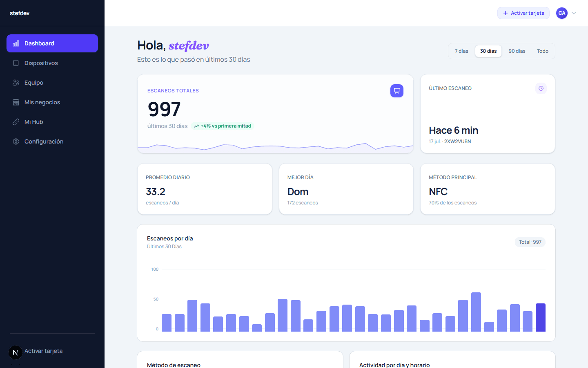The image size is (588, 368).
Task: Click the 33.2 daily average value
Action: point(156,191)
